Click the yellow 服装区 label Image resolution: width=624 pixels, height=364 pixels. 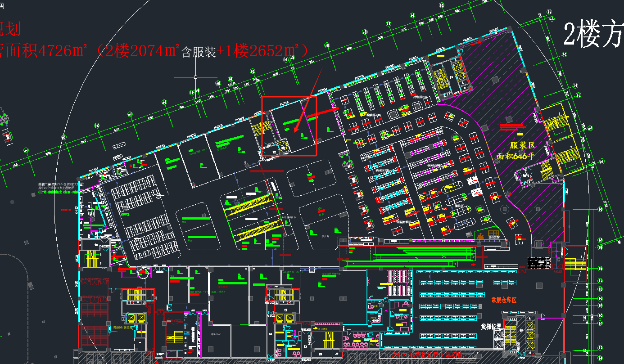tap(522, 146)
